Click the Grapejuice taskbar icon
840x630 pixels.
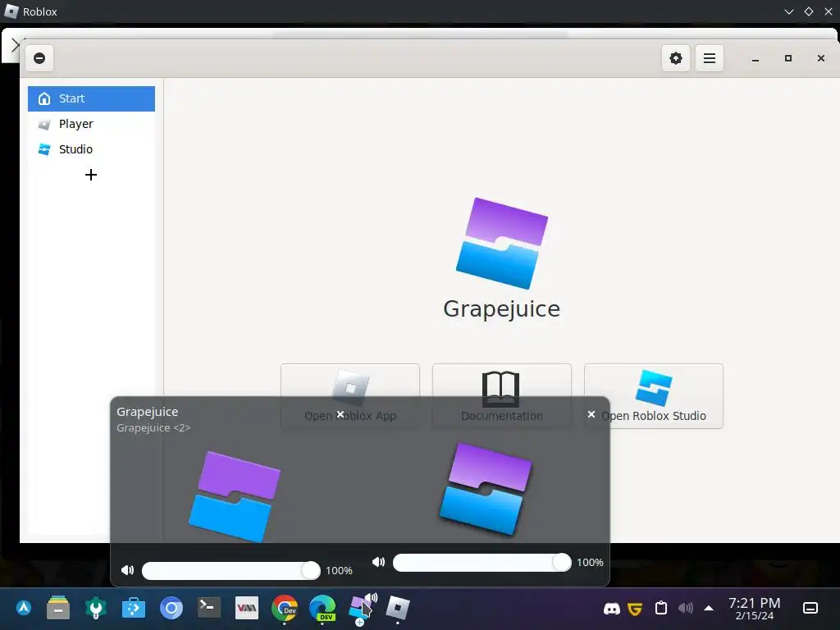pyautogui.click(x=362, y=608)
